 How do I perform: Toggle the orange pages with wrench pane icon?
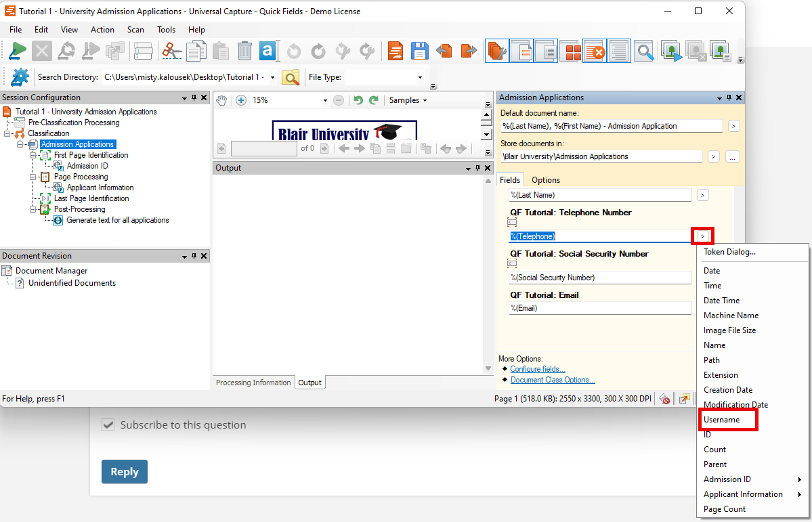click(497, 51)
